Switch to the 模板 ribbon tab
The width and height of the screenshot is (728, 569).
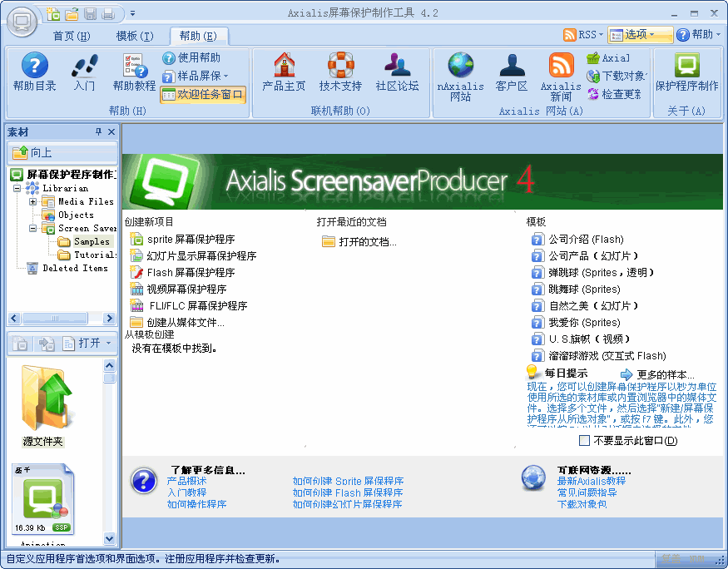point(134,36)
